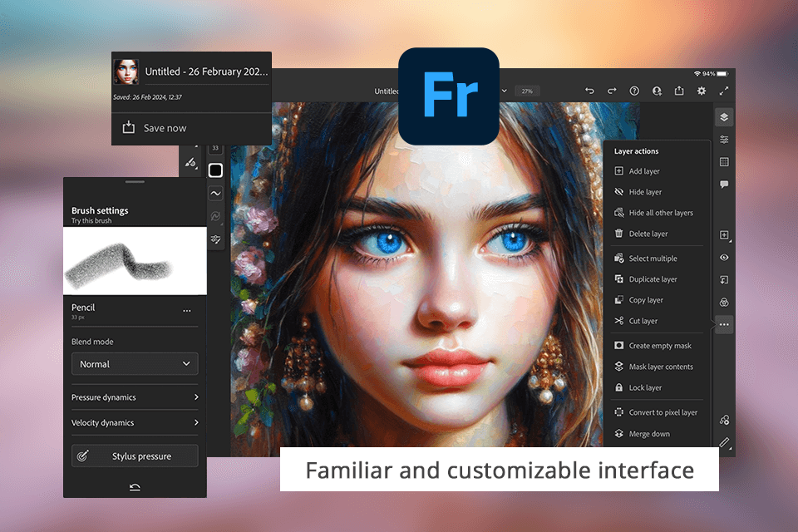Screen dimensions: 798x532
Task: Click the shapes icon near the bottom right
Action: pos(724,420)
